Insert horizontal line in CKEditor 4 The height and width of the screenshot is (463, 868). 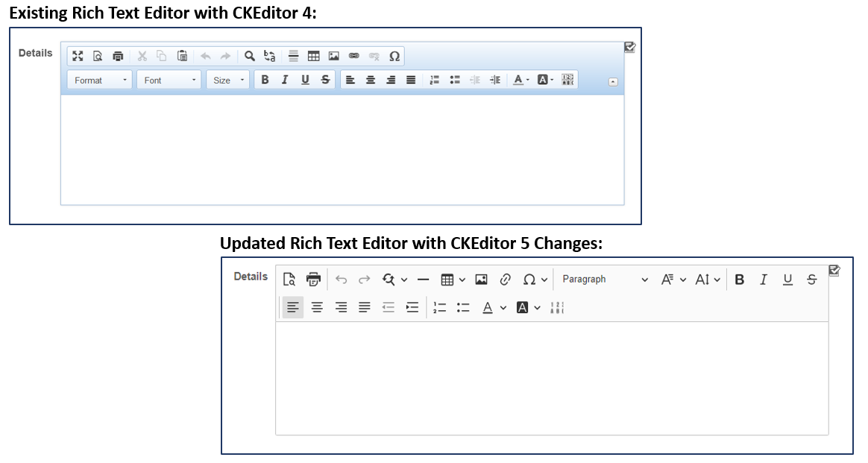point(293,56)
